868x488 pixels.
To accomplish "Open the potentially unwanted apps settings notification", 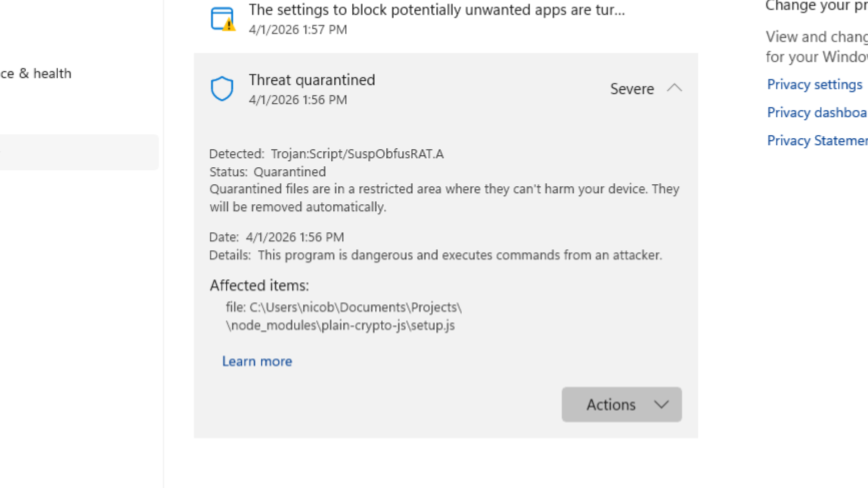I will coord(436,10).
